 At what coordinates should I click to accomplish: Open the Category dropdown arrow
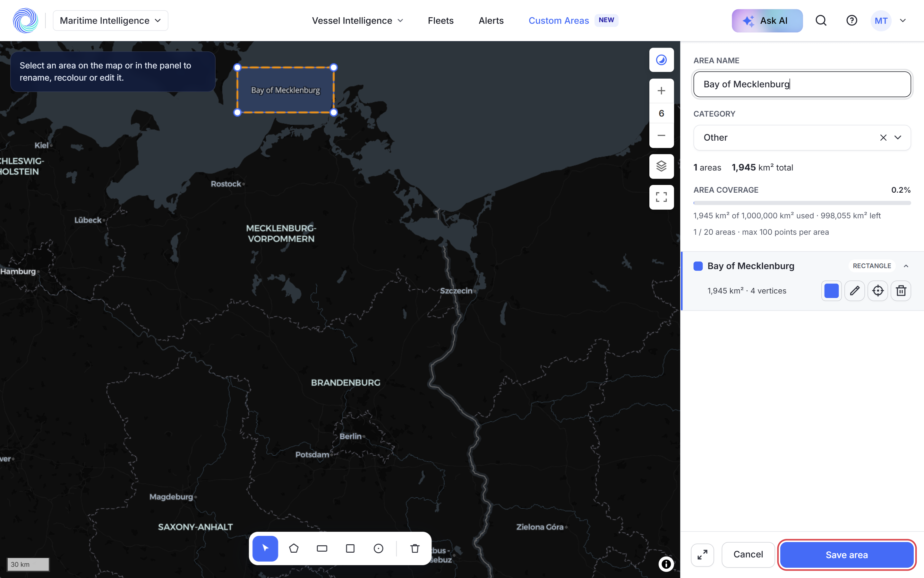coord(898,138)
